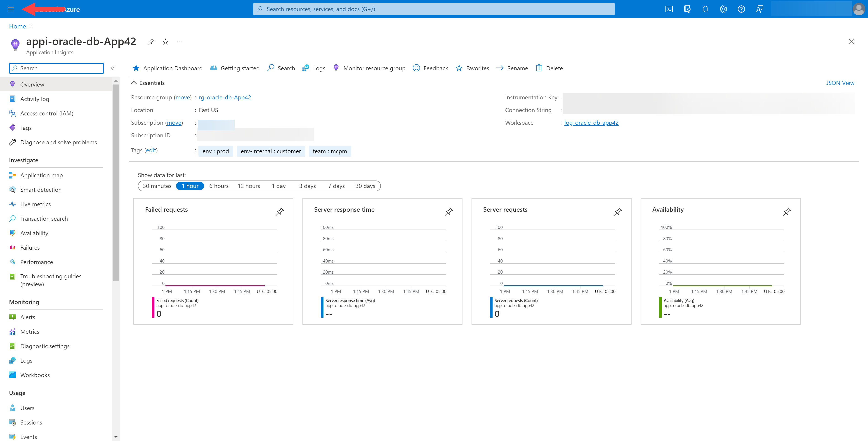Click the user account avatar

(859, 9)
